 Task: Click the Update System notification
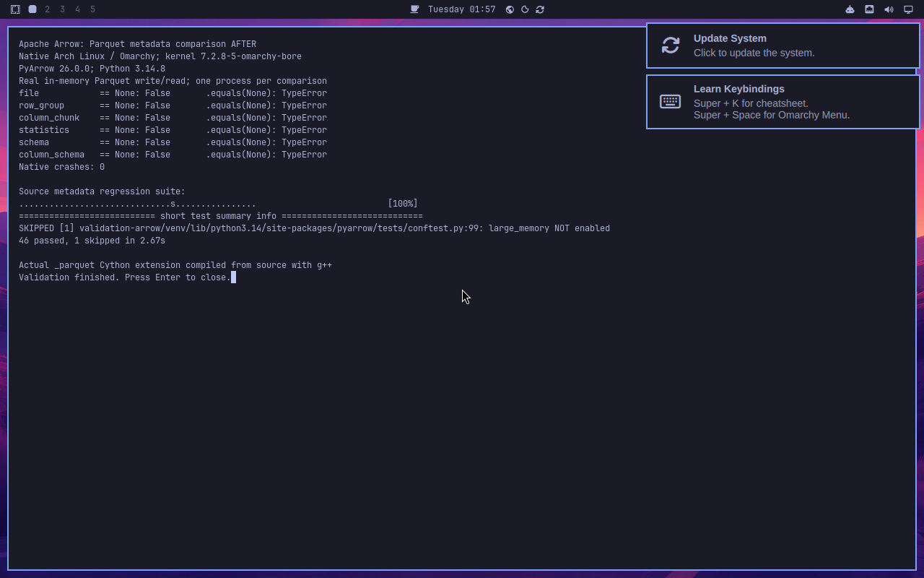coord(783,46)
